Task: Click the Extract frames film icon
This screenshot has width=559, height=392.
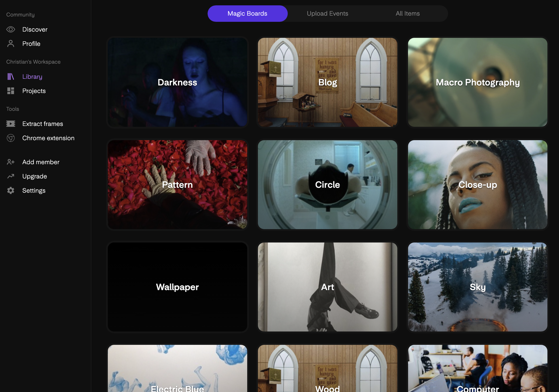Action: pos(11,124)
